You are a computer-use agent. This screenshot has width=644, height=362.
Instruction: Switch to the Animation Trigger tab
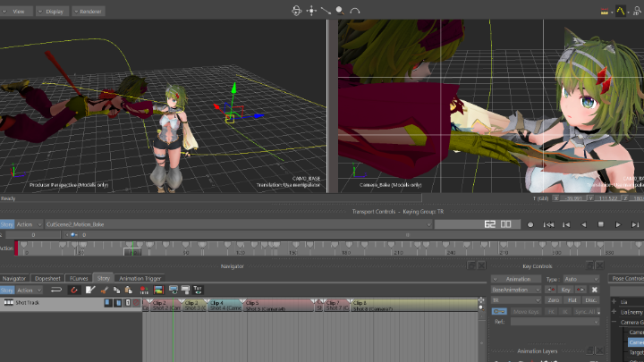point(140,278)
